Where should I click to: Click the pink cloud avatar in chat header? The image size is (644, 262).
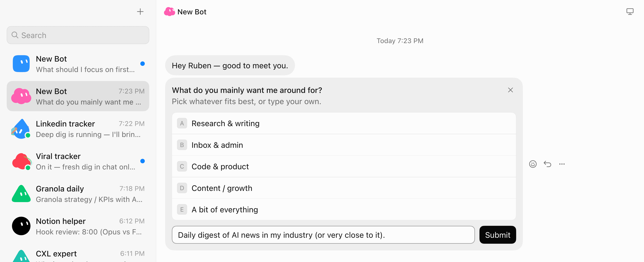pos(170,12)
